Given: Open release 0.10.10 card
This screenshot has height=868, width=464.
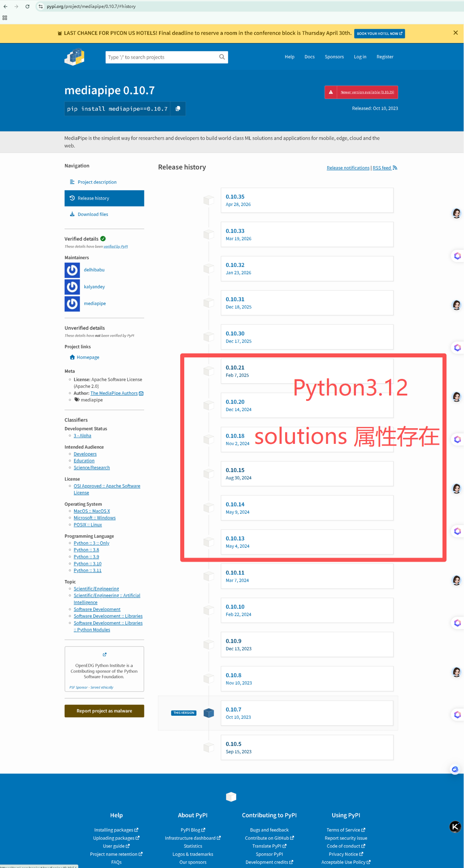Looking at the screenshot, I should (307, 610).
